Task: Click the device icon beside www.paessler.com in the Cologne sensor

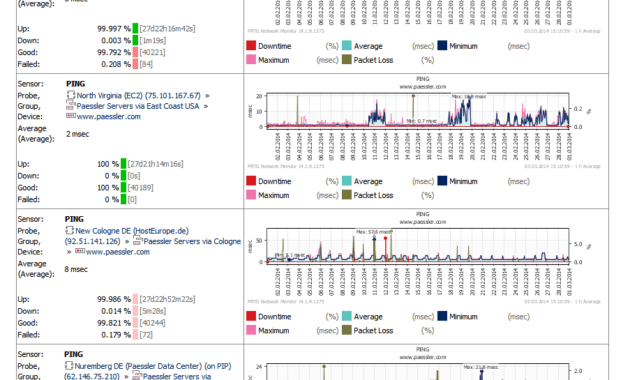Action: [x=80, y=251]
